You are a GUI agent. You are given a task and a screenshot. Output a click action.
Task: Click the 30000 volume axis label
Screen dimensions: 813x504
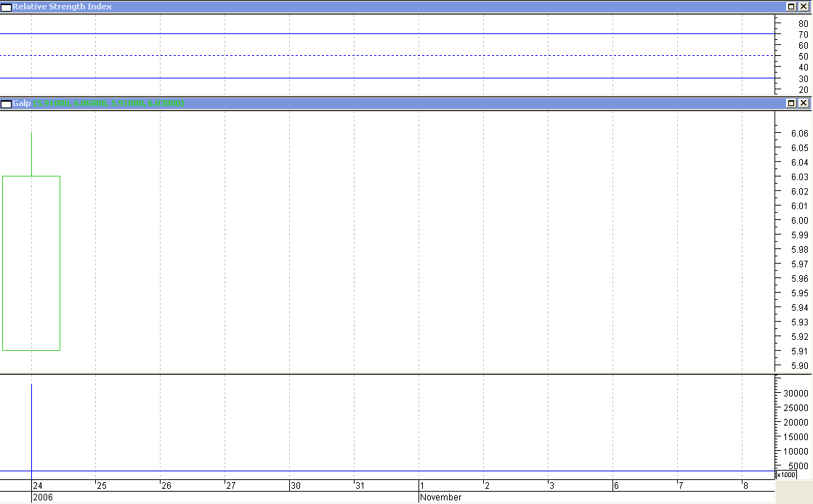(796, 394)
